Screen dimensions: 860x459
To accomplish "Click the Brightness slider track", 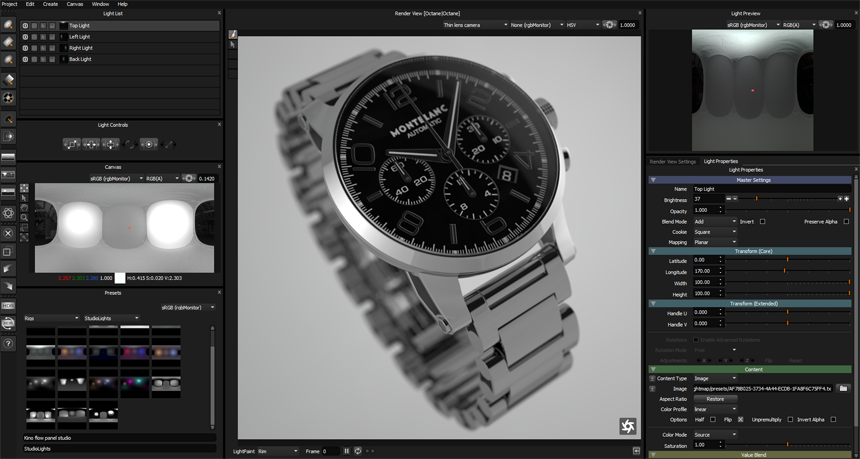I will click(x=787, y=198).
